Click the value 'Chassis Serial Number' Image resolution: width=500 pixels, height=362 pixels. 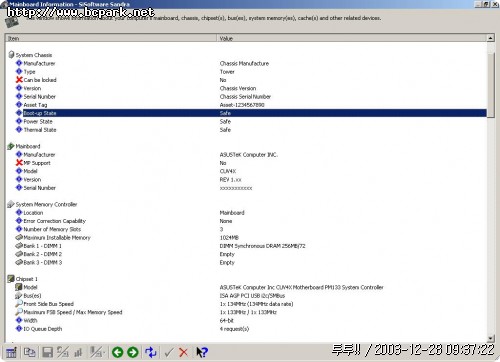tap(245, 97)
